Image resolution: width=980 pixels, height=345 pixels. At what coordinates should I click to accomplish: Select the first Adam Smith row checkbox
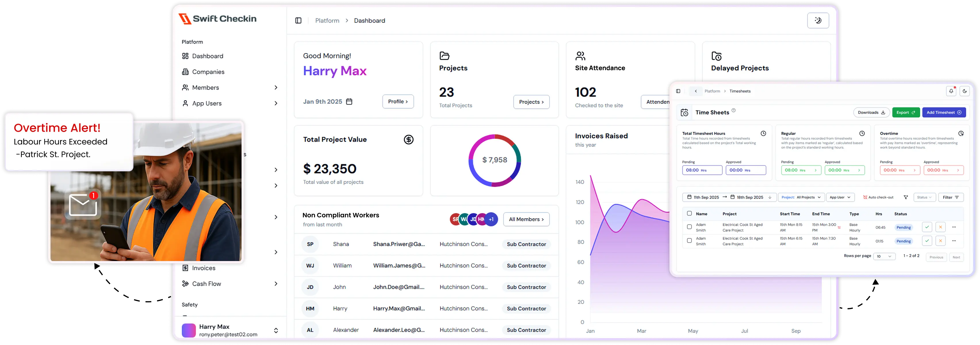point(689,227)
